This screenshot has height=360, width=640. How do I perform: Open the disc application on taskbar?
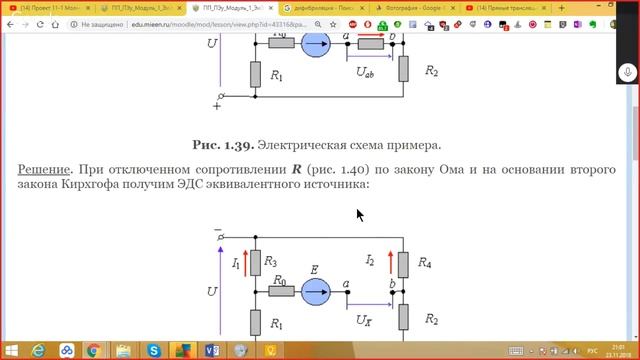click(x=241, y=351)
